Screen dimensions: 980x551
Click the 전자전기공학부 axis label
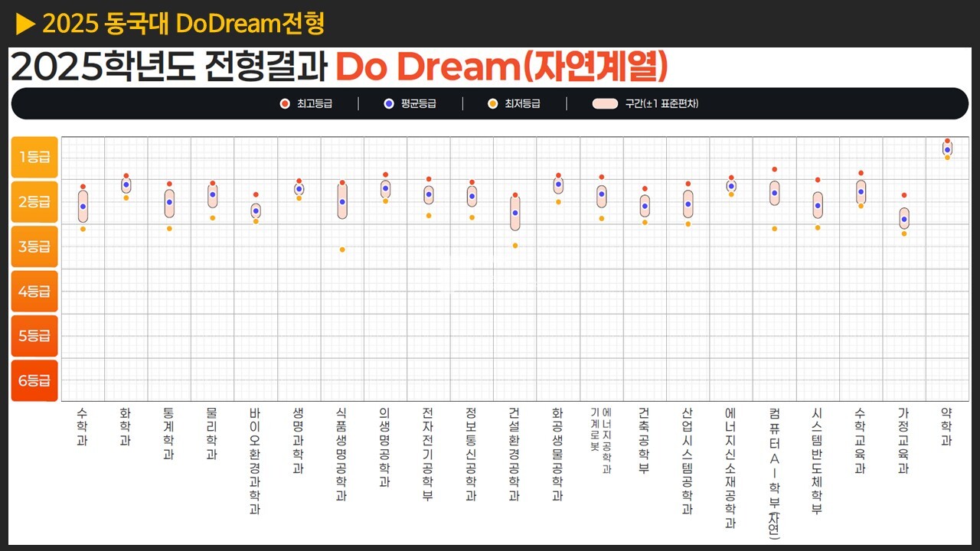tap(428, 454)
